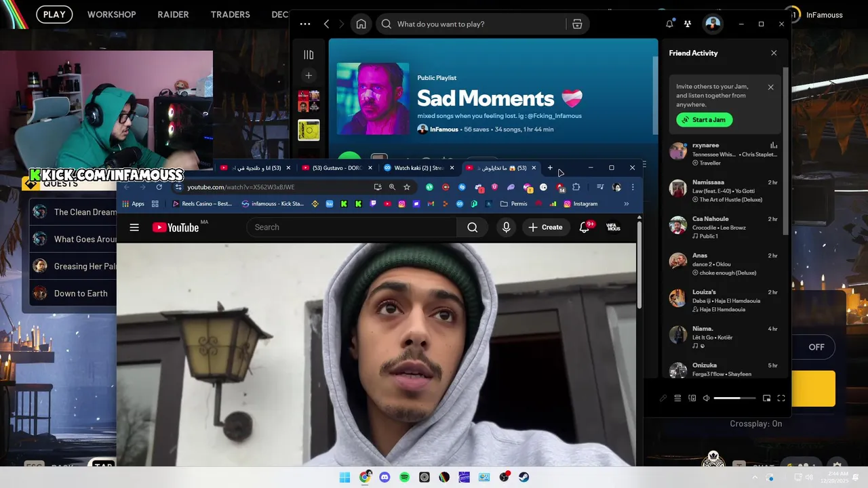Select RAIDER tab in game menu
868x488 pixels.
click(173, 14)
